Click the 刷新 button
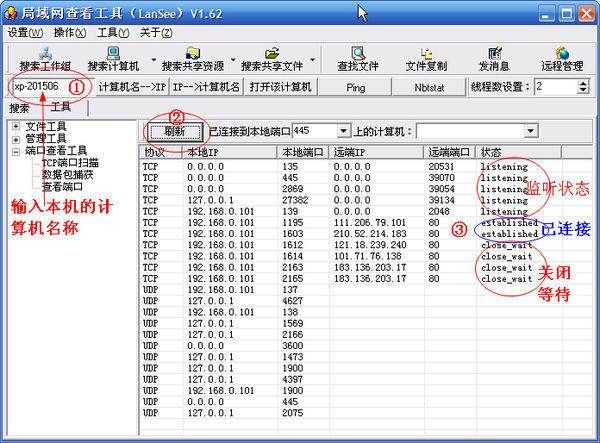Screen dimensions: 600x443 174,132
